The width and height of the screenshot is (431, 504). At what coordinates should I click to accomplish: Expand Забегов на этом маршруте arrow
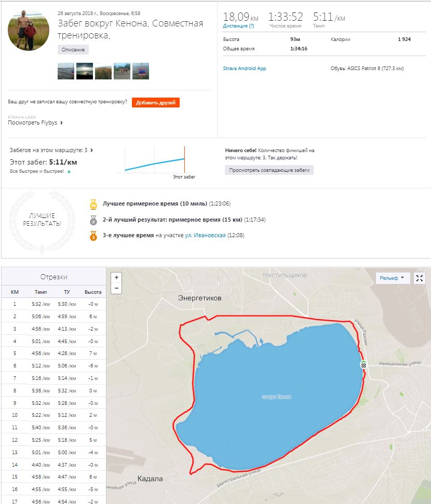(x=92, y=150)
